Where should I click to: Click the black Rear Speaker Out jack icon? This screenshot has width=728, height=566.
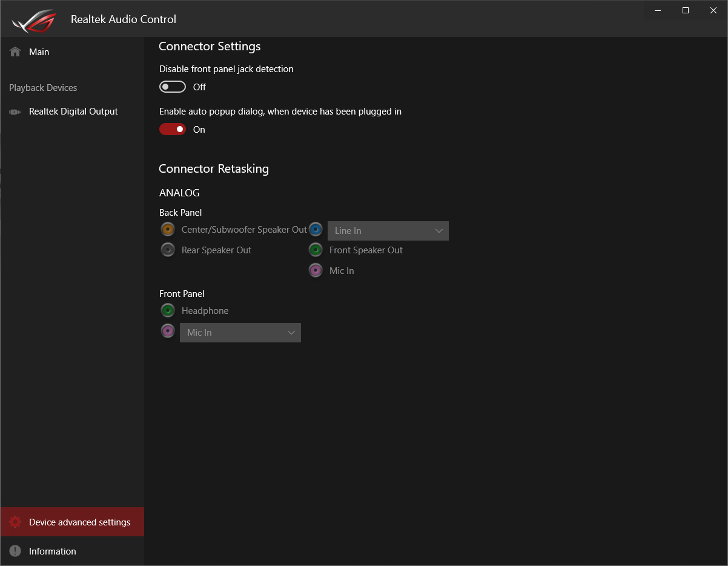pos(168,250)
